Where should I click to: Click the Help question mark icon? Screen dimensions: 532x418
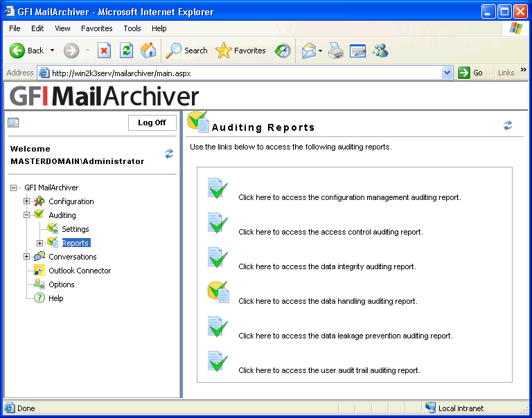[39, 298]
